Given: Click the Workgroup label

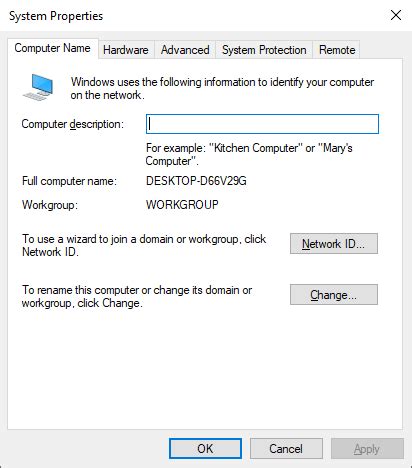Looking at the screenshot, I should [x=50, y=205].
